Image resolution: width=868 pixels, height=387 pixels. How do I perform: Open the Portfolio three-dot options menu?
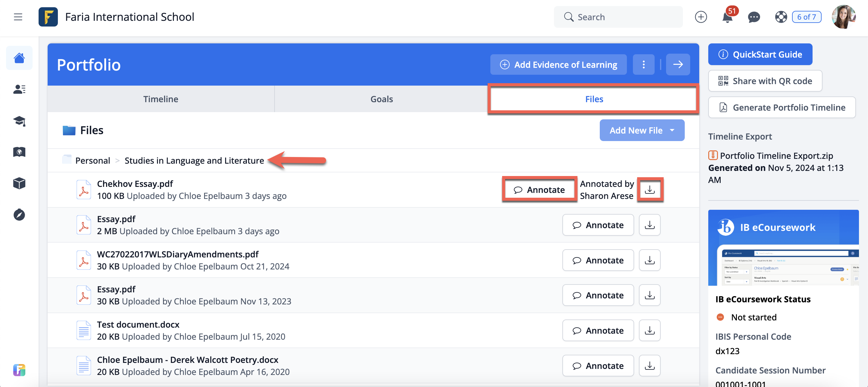[x=643, y=64]
